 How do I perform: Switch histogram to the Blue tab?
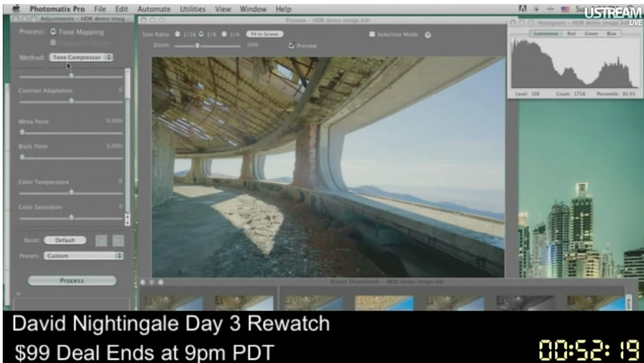612,33
